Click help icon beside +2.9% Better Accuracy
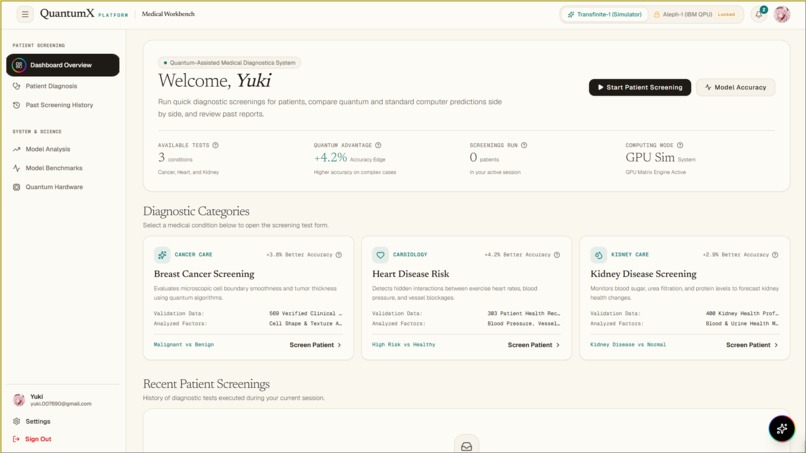The height and width of the screenshot is (453, 806). [775, 255]
